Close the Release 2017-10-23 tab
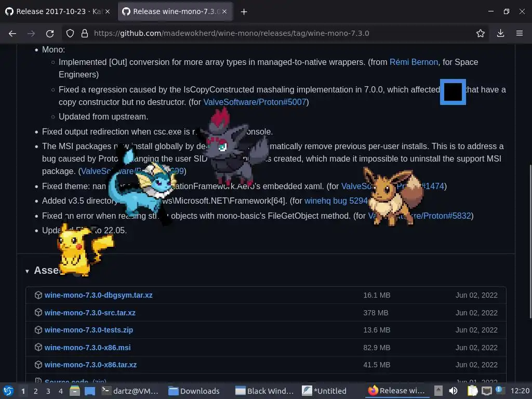Screen dimensions: 532x399 pyautogui.click(x=108, y=11)
